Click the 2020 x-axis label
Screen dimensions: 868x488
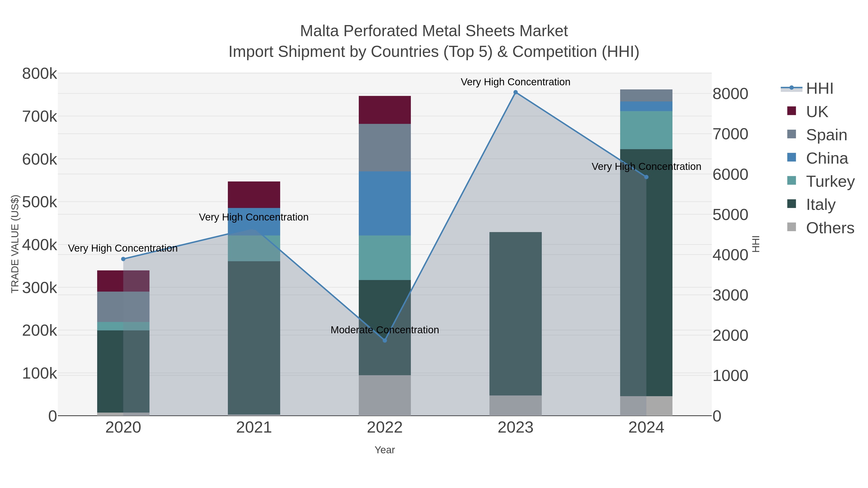(x=123, y=428)
